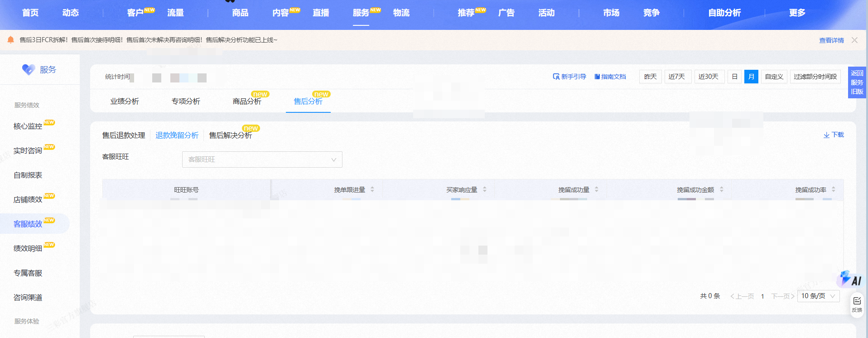The height and width of the screenshot is (338, 868).
Task: Open 市场 in top navigation
Action: pos(611,13)
